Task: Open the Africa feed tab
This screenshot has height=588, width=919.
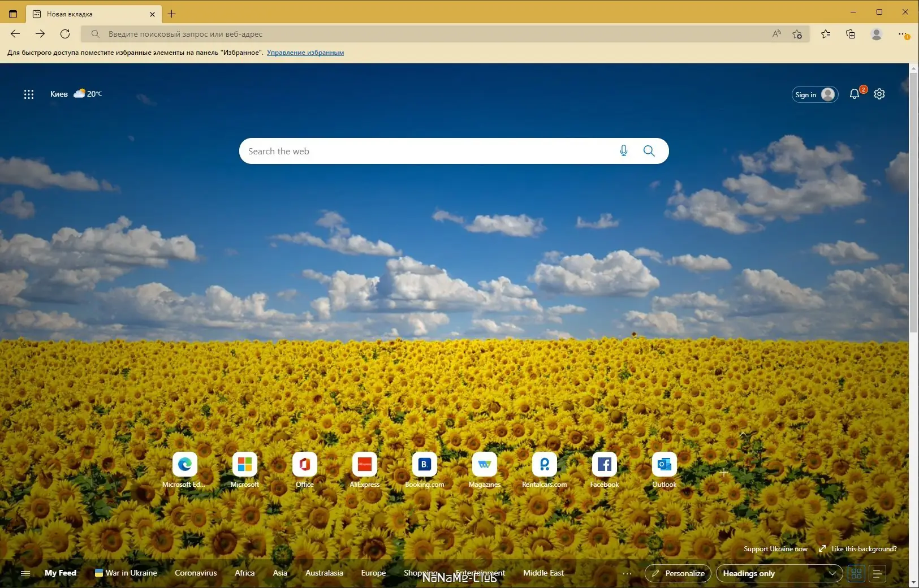Action: [x=245, y=573]
